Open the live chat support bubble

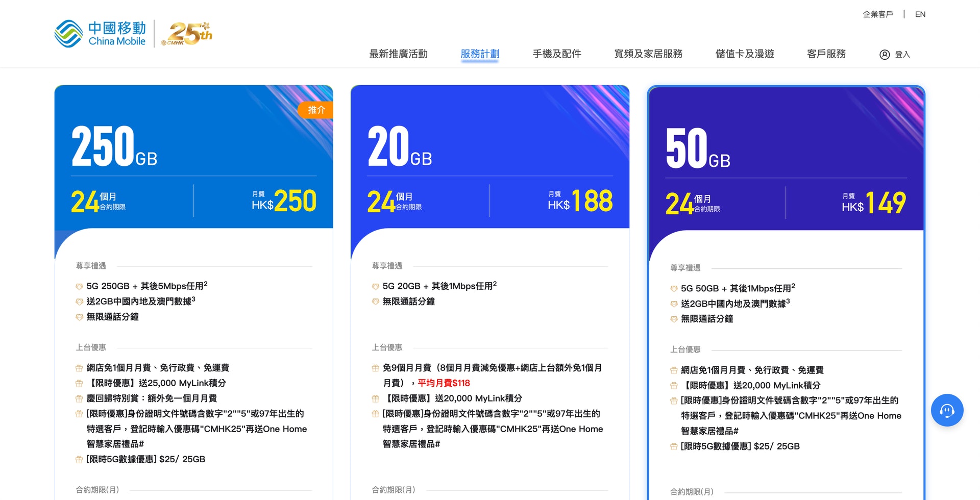pos(947,410)
